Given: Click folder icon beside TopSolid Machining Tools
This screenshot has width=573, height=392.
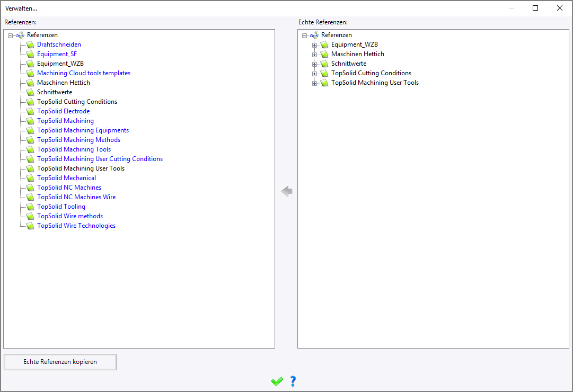Looking at the screenshot, I should click(30, 149).
